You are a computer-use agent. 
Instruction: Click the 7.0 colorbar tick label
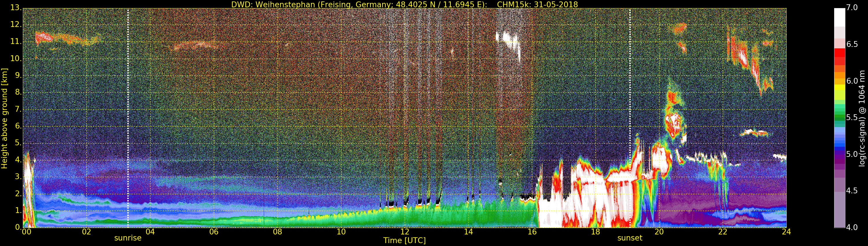pos(852,8)
